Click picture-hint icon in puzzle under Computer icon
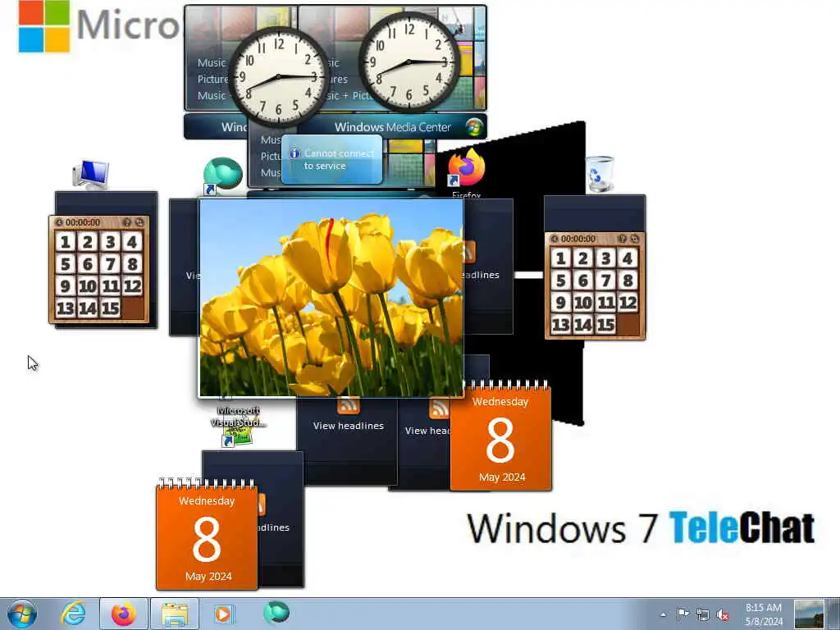Image resolution: width=840 pixels, height=630 pixels. [127, 221]
